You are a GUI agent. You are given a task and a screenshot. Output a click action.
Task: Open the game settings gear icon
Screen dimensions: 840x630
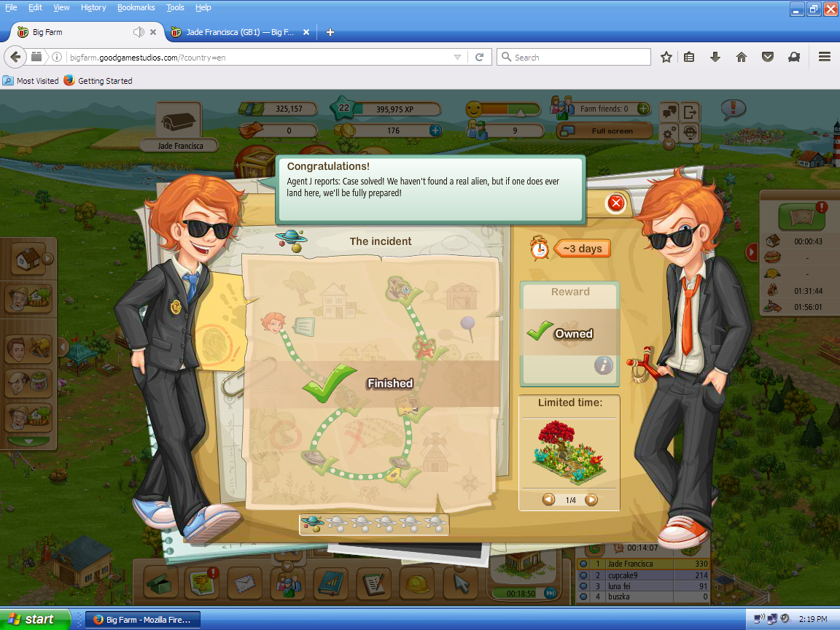click(669, 132)
